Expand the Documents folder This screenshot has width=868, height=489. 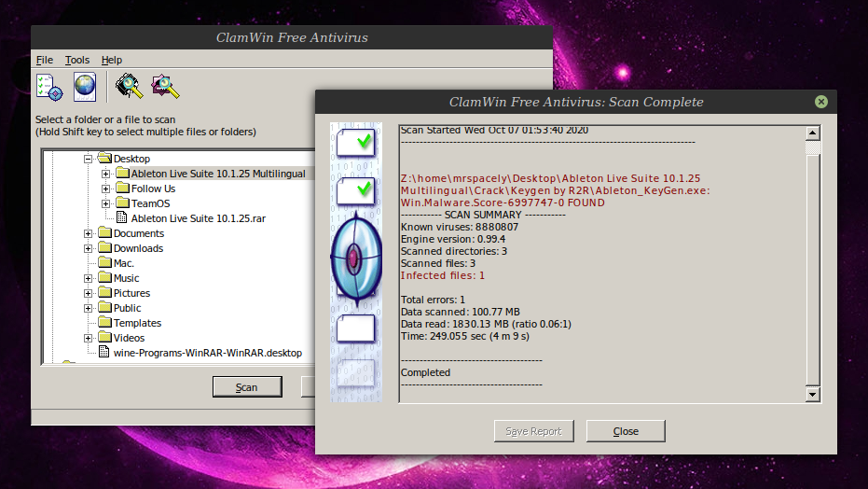[88, 233]
